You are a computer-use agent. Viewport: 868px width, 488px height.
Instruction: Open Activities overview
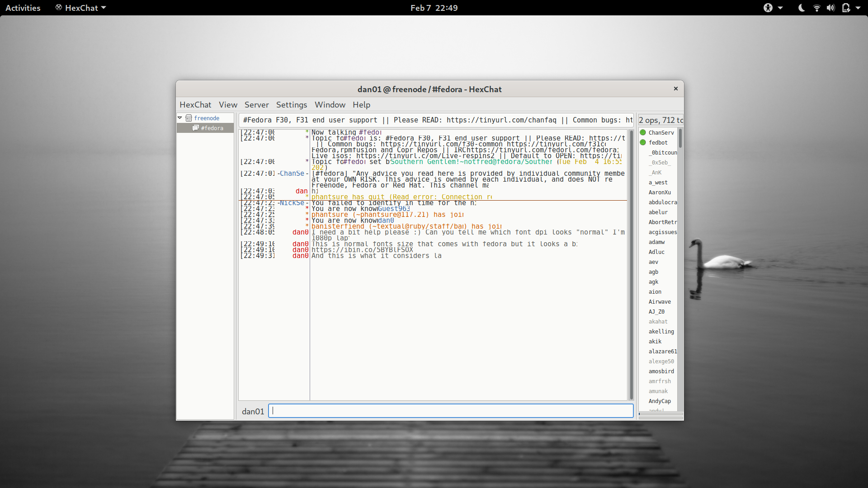tap(23, 8)
